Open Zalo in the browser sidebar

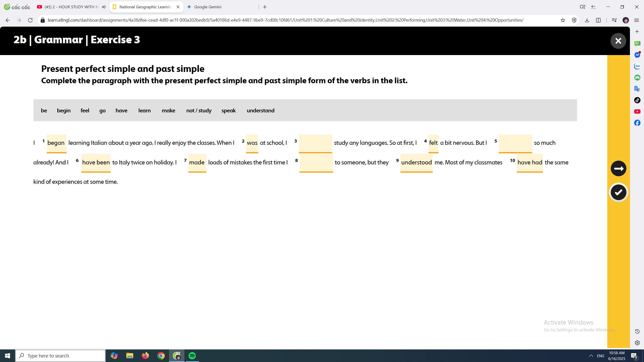(x=637, y=66)
